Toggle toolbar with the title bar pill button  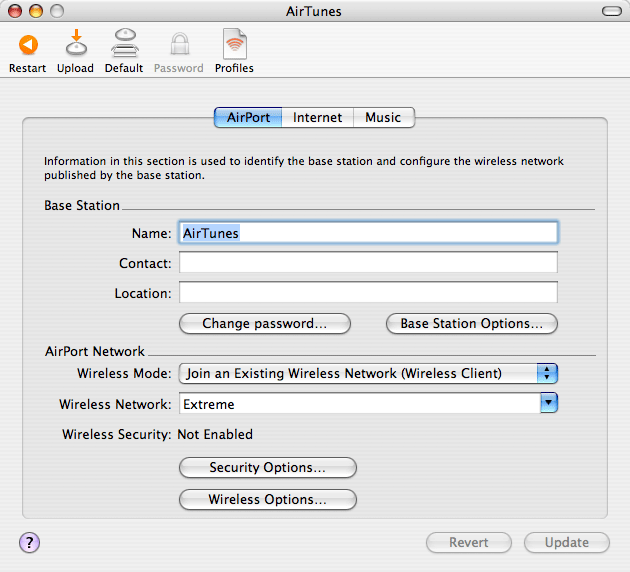612,11
